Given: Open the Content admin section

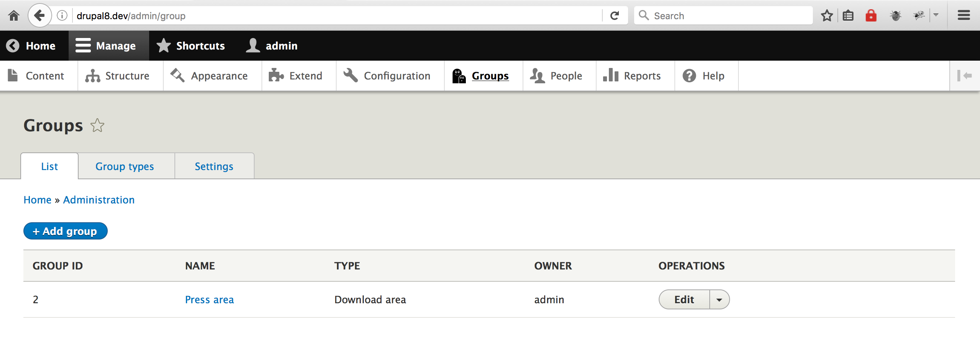Looking at the screenshot, I should click(39, 76).
